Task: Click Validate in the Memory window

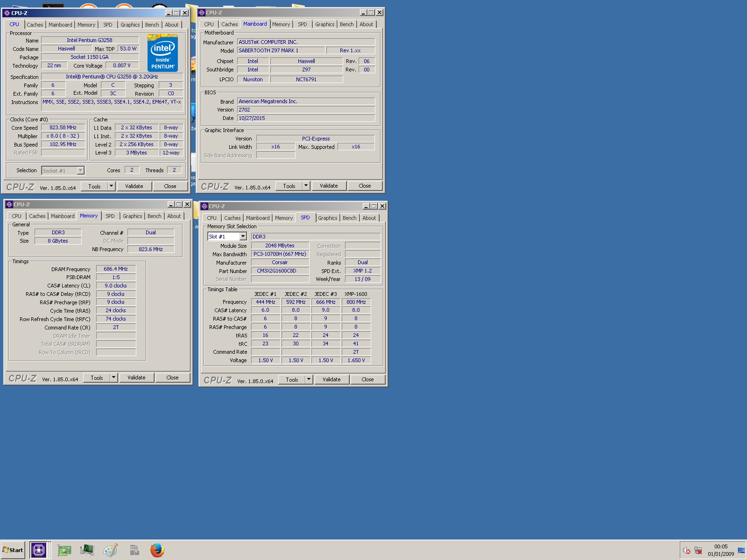Action: pyautogui.click(x=136, y=378)
